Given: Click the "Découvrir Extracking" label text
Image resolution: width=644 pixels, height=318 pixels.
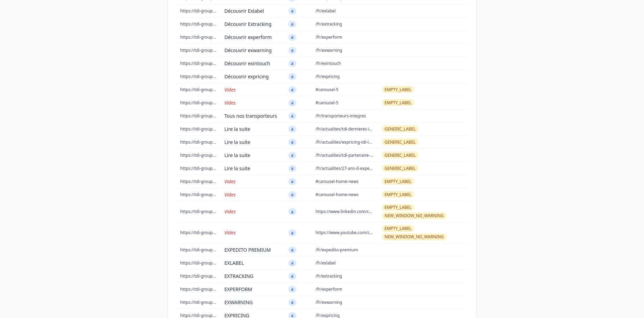Looking at the screenshot, I should click(248, 24).
